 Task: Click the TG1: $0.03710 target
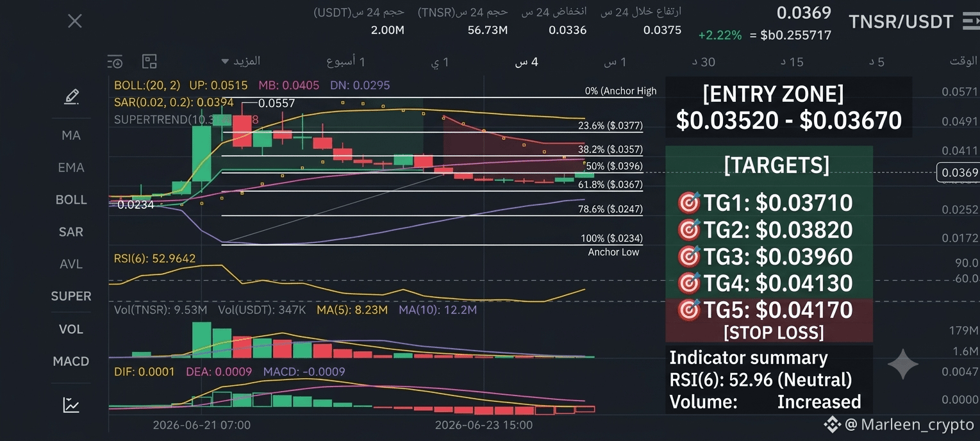[x=765, y=203]
